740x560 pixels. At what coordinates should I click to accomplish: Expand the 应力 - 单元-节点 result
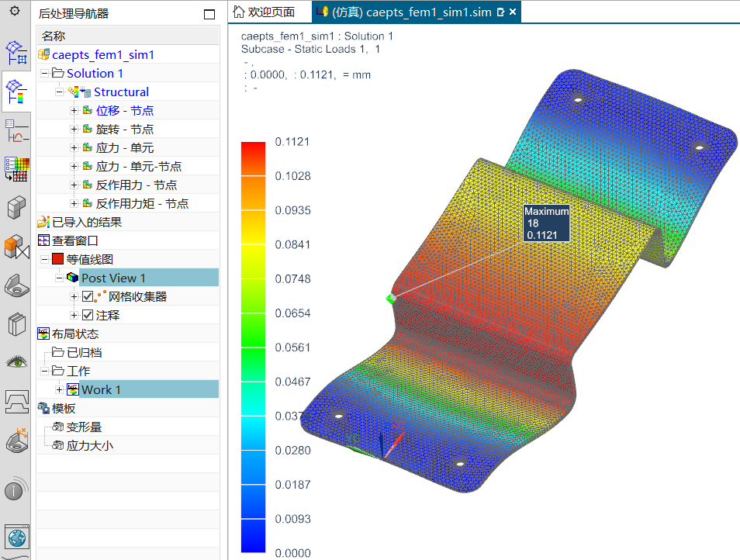[74, 166]
